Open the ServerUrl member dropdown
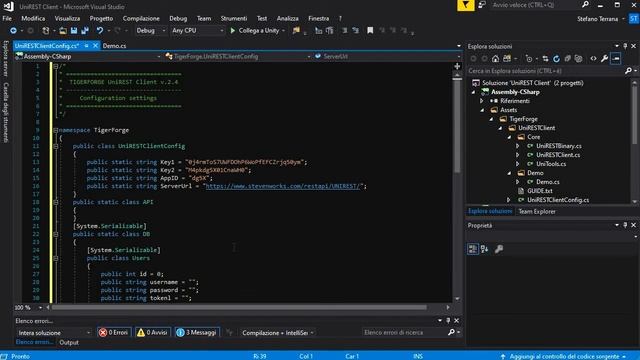 (x=388, y=56)
